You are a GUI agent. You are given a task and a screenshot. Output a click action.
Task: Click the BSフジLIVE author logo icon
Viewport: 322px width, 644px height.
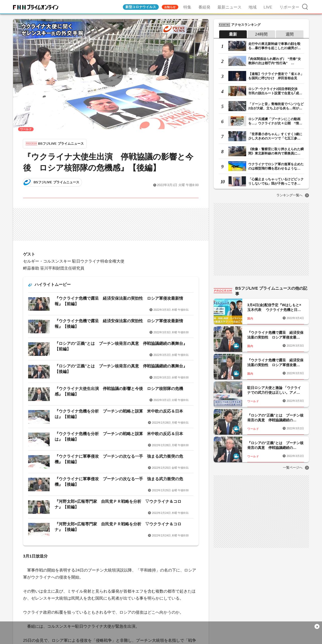[27, 182]
